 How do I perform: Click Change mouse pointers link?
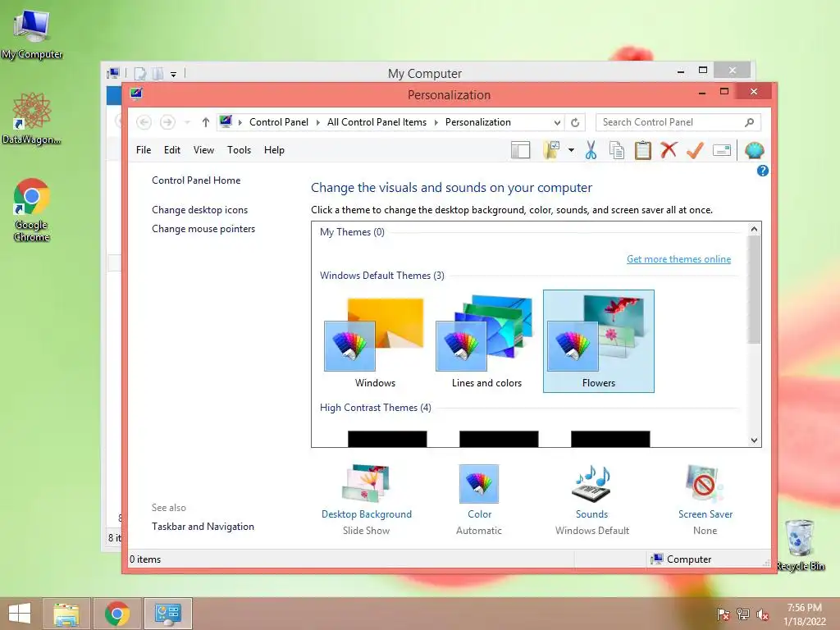coord(203,229)
